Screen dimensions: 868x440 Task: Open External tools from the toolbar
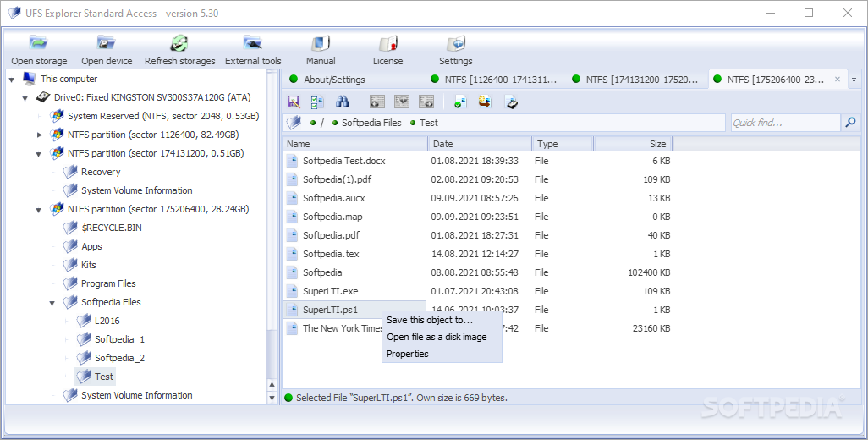[253, 51]
